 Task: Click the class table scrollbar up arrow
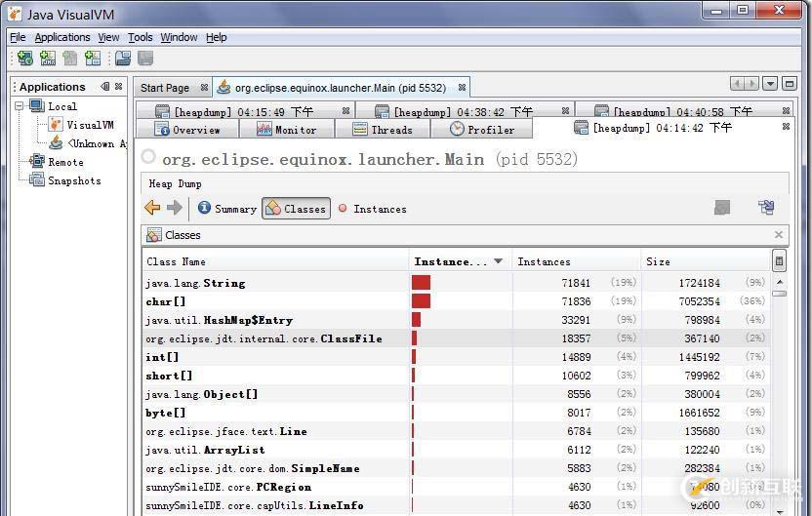780,282
